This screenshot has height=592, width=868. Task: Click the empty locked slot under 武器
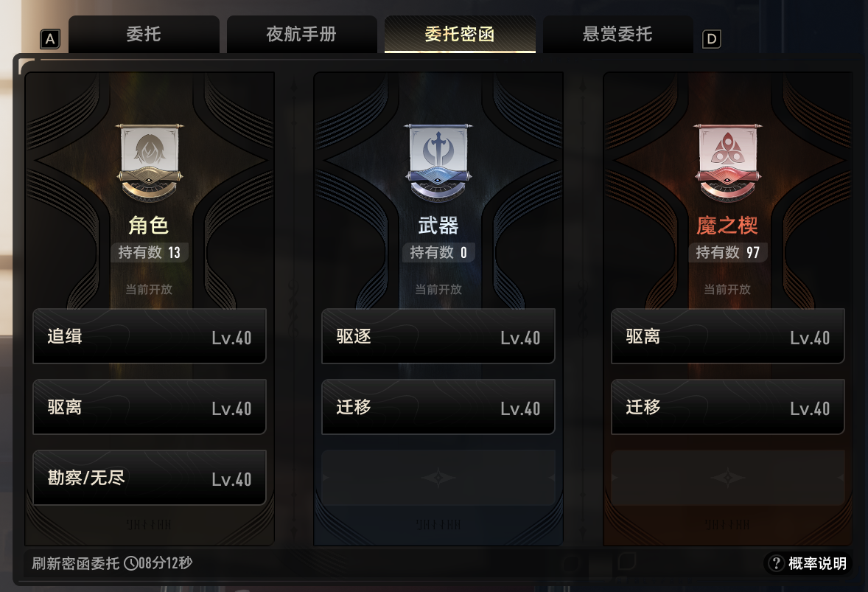[438, 478]
